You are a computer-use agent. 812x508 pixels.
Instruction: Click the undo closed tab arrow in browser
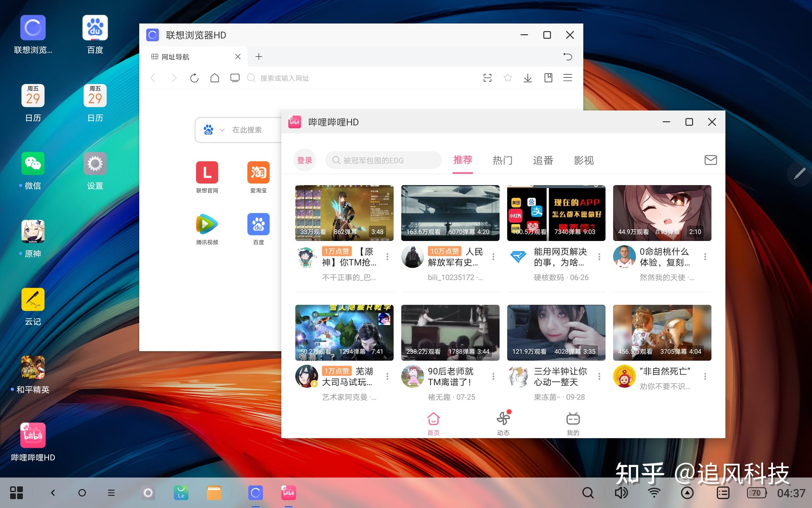click(567, 57)
